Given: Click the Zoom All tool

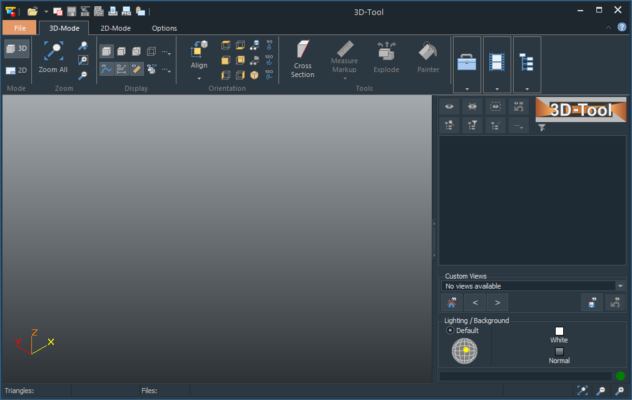Looking at the screenshot, I should (x=53, y=57).
